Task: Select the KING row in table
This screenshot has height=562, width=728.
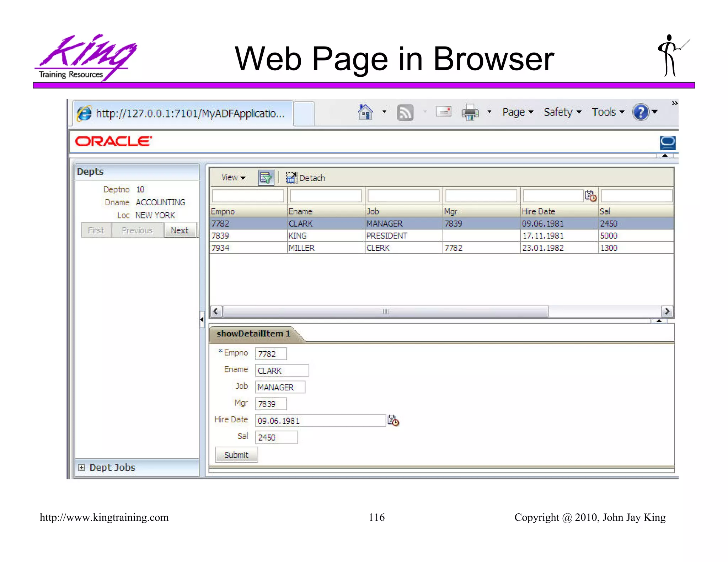Action: click(x=442, y=236)
